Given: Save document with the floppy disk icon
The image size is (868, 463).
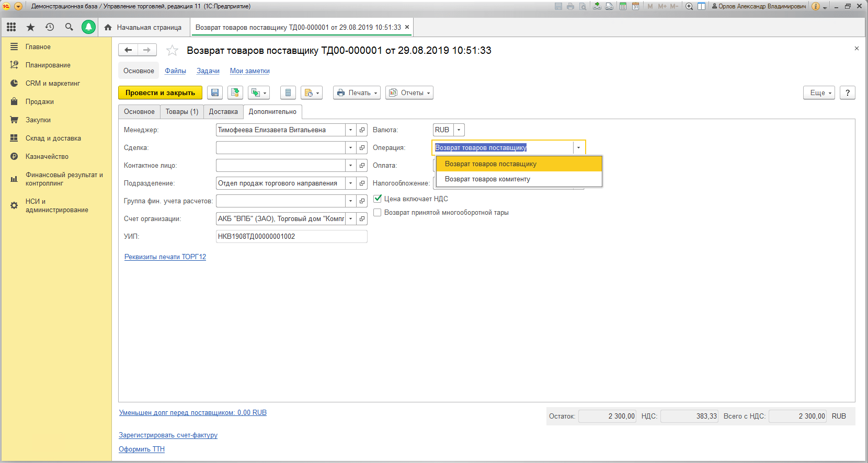Looking at the screenshot, I should 215,93.
